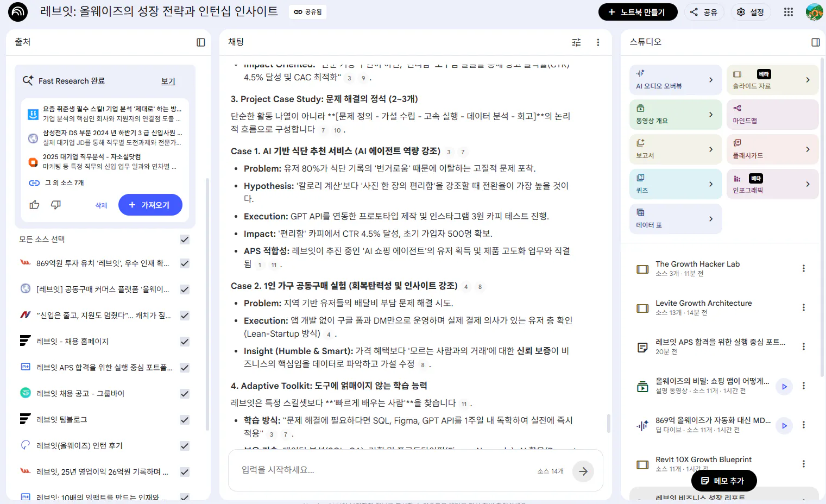Click the 보고서 card icon
826x504 pixels.
pos(640,143)
